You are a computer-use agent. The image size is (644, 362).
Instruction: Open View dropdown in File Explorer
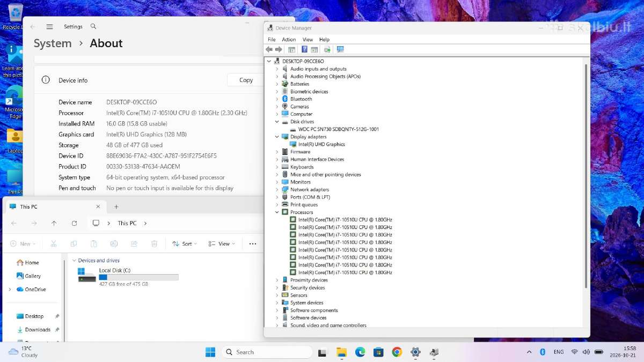pyautogui.click(x=222, y=243)
